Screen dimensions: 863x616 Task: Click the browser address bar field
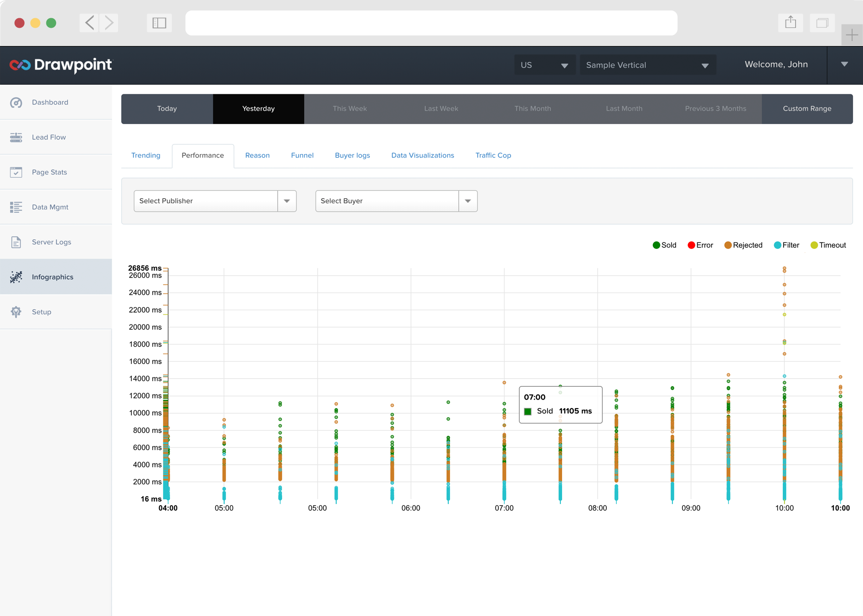431,23
